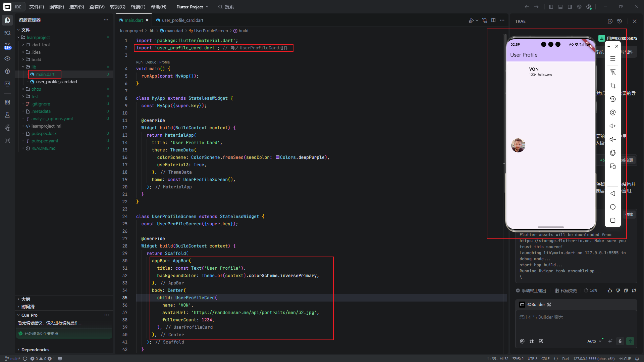Click the eye icon in the activity bar

tap(7, 58)
